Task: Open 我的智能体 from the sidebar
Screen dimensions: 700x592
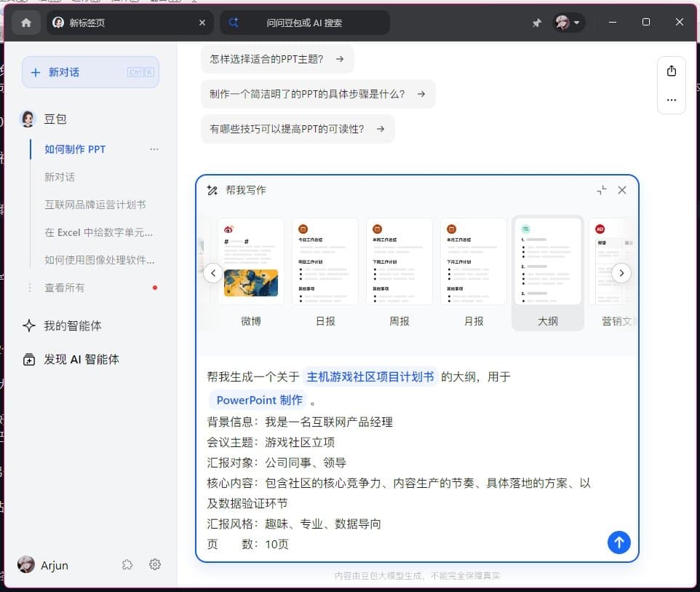Action: click(72, 325)
